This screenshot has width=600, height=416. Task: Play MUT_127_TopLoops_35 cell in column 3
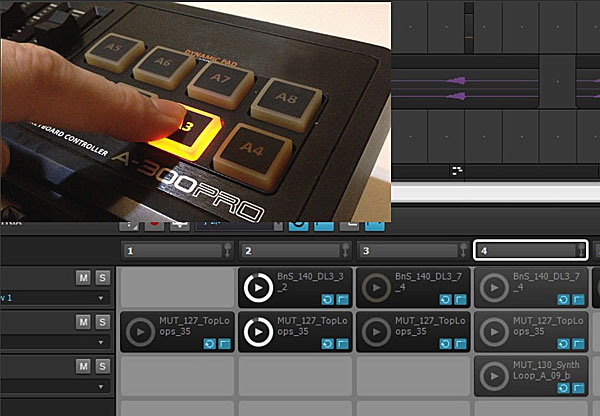click(x=376, y=332)
